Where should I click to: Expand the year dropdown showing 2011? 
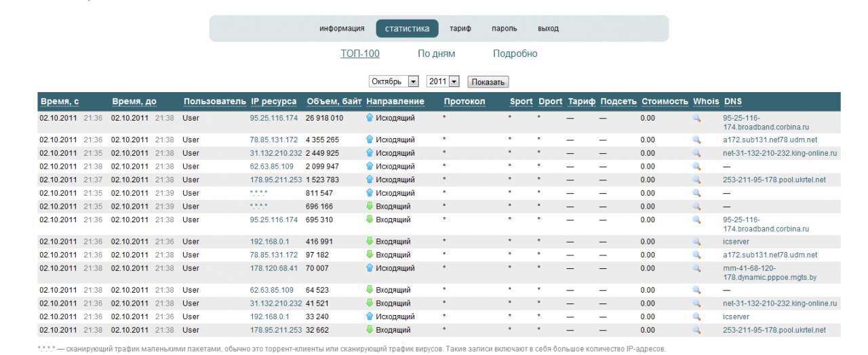click(x=443, y=81)
